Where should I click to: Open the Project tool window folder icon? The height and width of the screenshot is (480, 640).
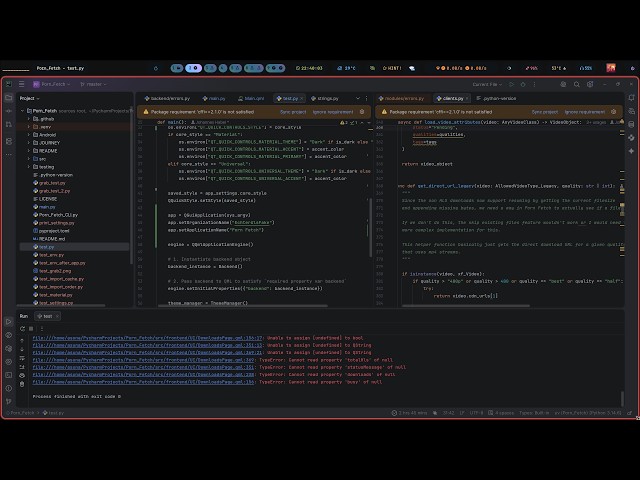click(9, 98)
